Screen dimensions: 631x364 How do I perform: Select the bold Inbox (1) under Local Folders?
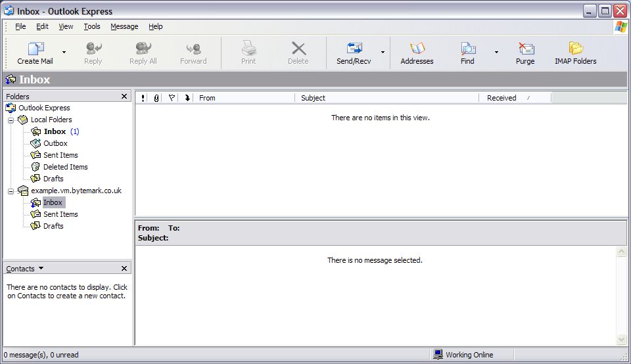click(x=62, y=131)
